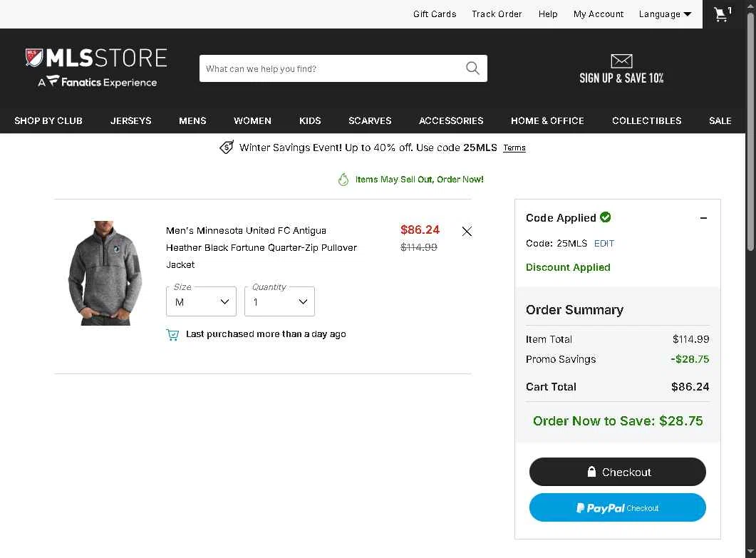Open the Jerseys menu
The width and height of the screenshot is (756, 558).
click(x=130, y=120)
